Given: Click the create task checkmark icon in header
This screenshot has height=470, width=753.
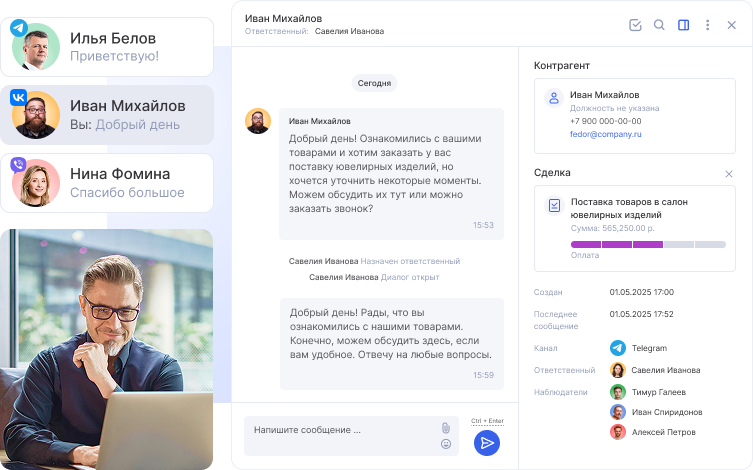Looking at the screenshot, I should 635,25.
